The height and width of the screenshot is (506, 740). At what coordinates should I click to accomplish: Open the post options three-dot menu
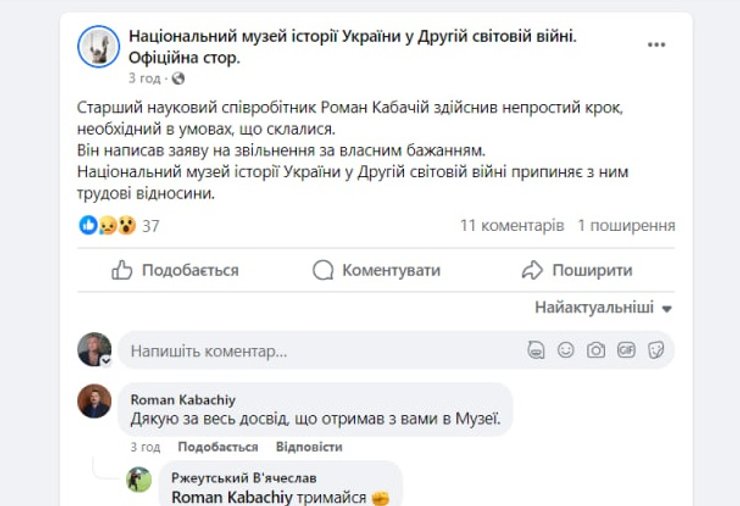[656, 45]
